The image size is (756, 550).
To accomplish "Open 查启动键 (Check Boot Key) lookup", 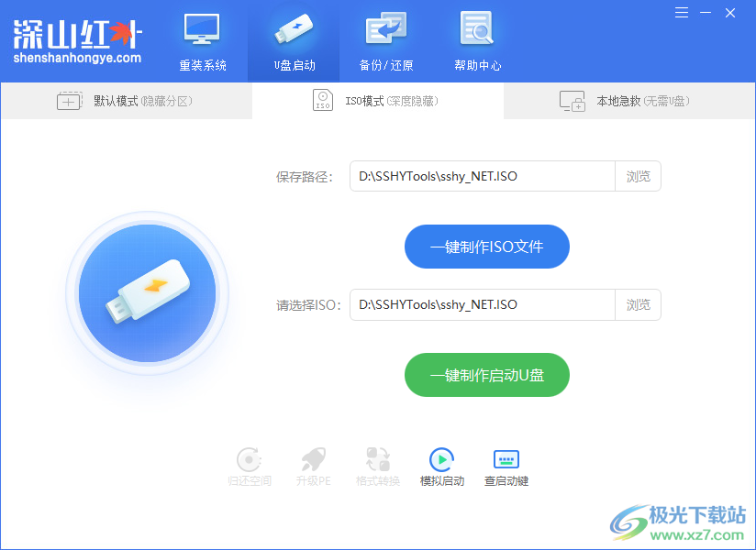I will click(506, 466).
